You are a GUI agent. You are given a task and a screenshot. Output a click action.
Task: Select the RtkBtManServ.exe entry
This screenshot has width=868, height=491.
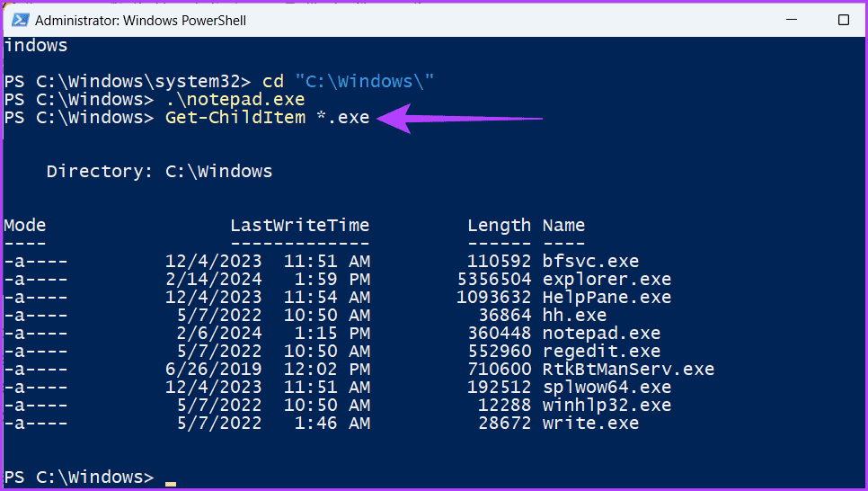click(628, 369)
